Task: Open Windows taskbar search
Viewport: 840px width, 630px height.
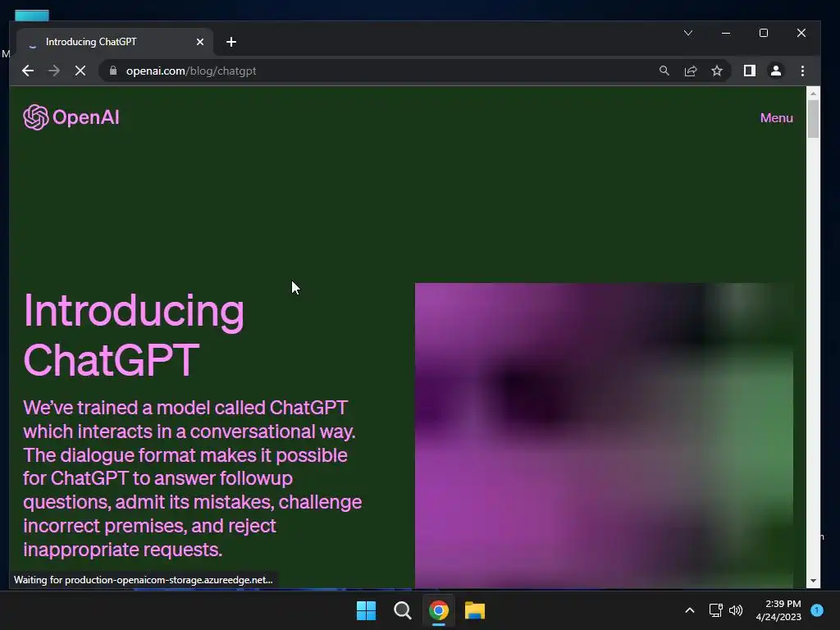Action: point(402,610)
